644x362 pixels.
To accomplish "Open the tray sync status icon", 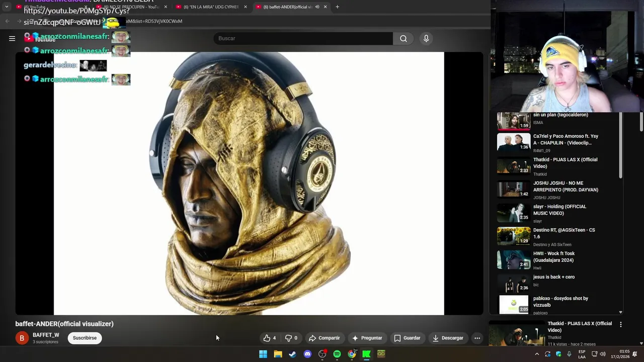I will pyautogui.click(x=547, y=354).
